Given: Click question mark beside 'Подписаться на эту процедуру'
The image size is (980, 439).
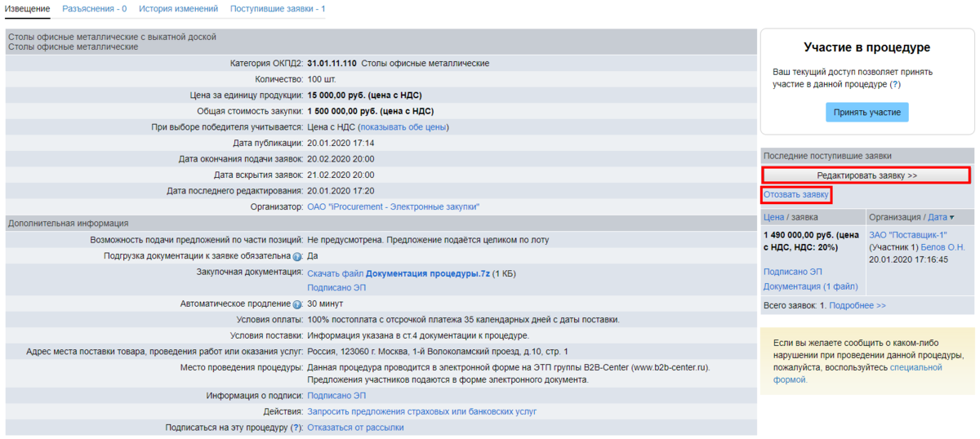Looking at the screenshot, I should (296, 428).
